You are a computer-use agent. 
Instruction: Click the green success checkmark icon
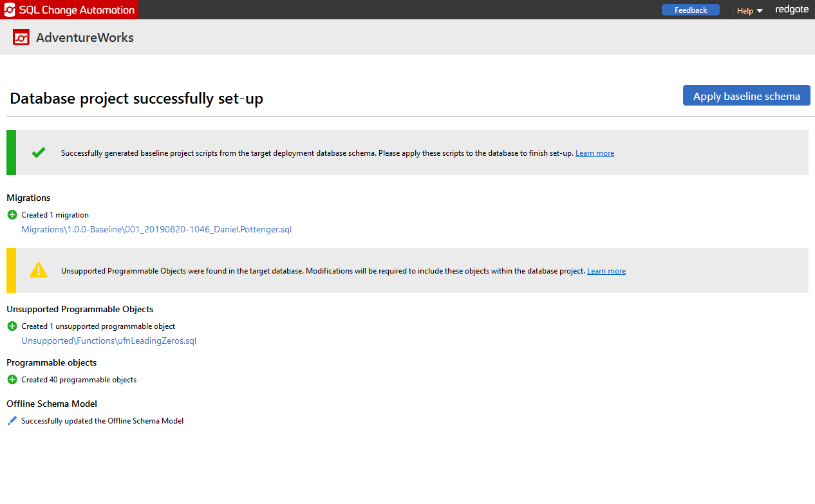click(x=39, y=153)
